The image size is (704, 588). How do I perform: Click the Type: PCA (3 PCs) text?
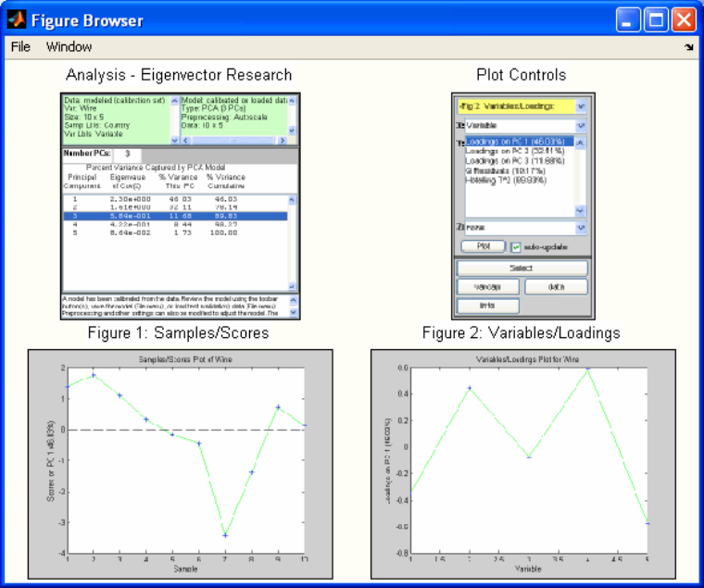213,108
